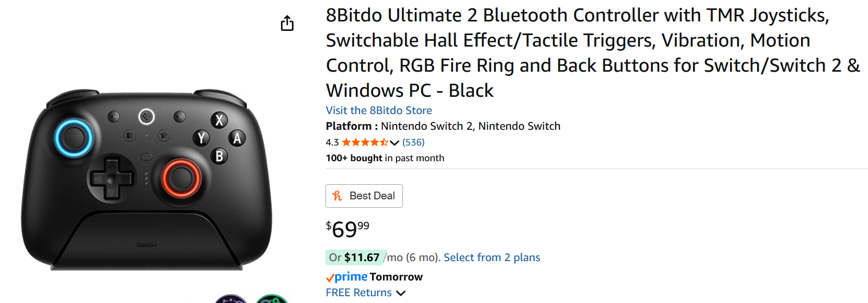Click Select from 2 plans link
The width and height of the screenshot is (868, 303).
492,257
